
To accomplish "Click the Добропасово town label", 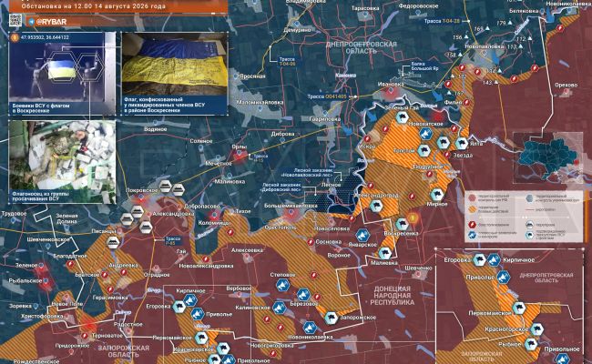I will (x=201, y=207).
